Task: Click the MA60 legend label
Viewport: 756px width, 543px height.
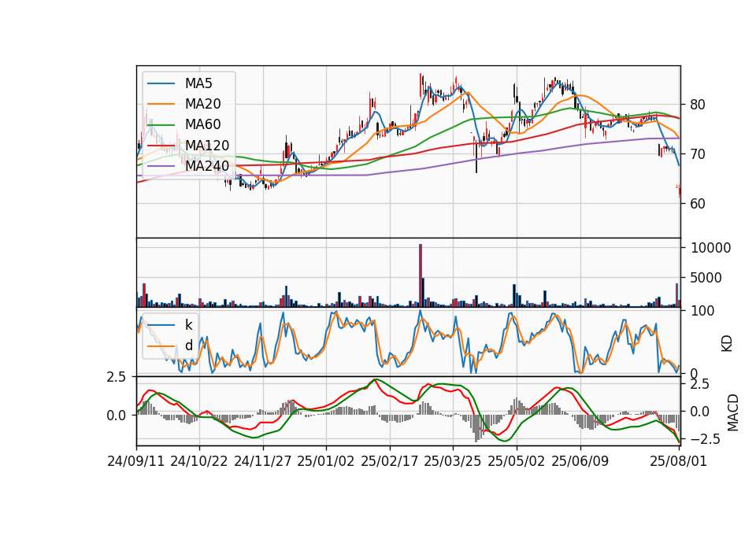Action: coord(202,124)
